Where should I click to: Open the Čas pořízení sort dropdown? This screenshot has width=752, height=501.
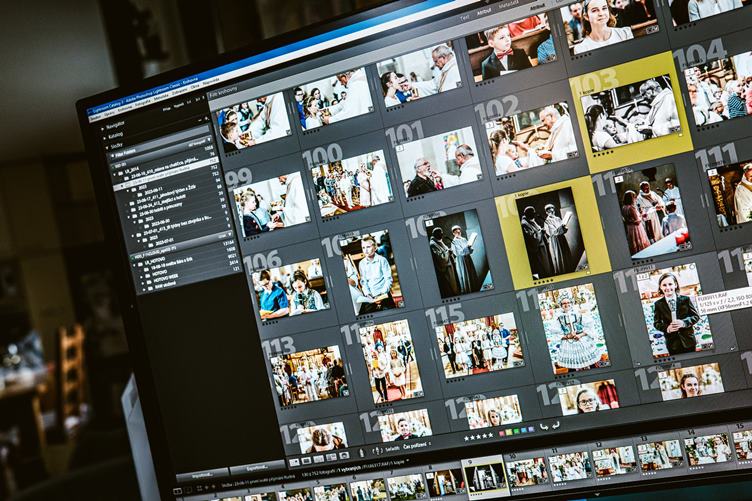tap(417, 446)
